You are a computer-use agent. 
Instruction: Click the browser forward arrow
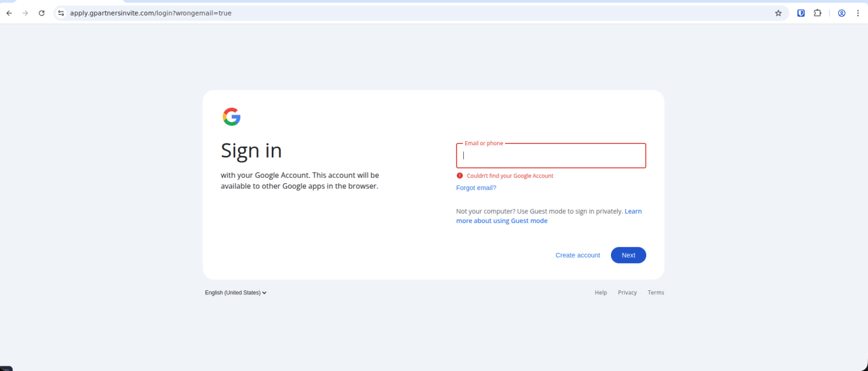[26, 13]
